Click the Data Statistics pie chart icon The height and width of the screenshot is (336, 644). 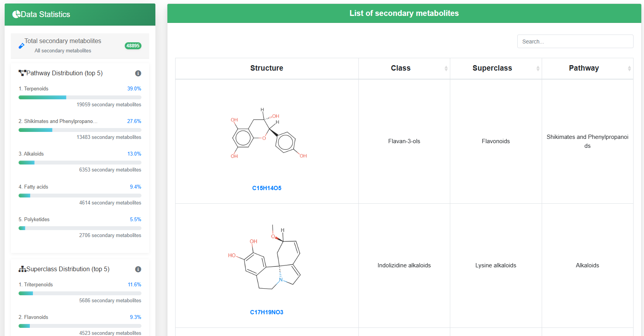pyautogui.click(x=16, y=14)
